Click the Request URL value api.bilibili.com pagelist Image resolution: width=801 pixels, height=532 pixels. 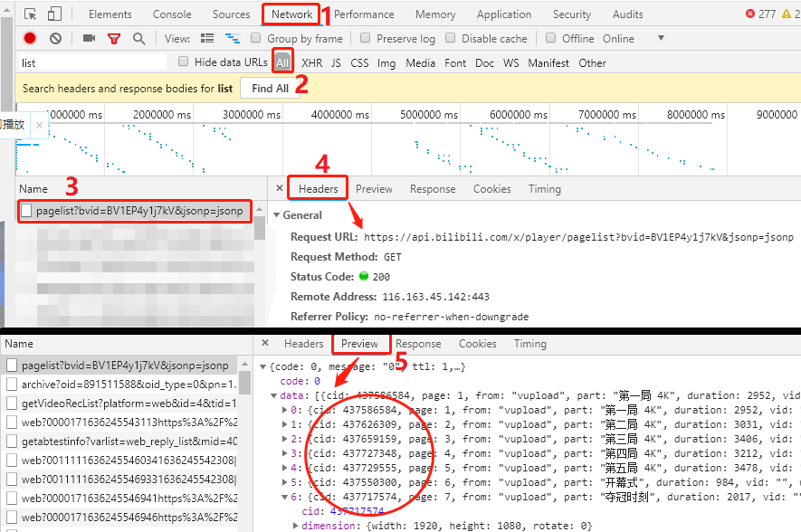[578, 237]
